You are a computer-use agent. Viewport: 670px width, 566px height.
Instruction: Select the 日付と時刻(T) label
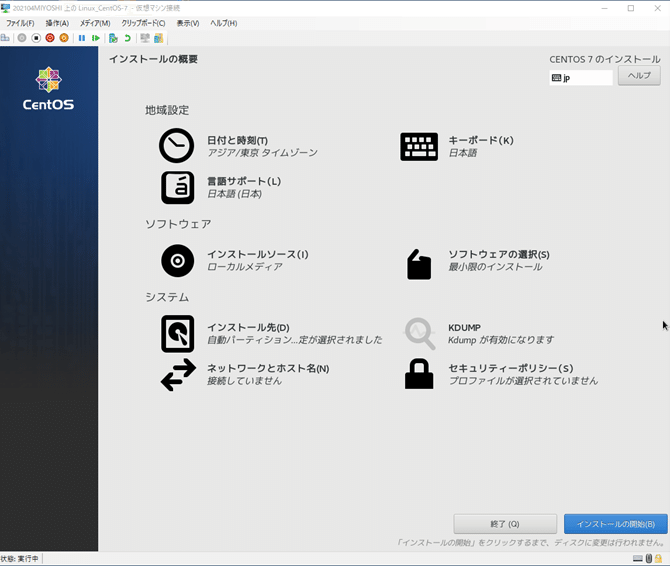(238, 140)
